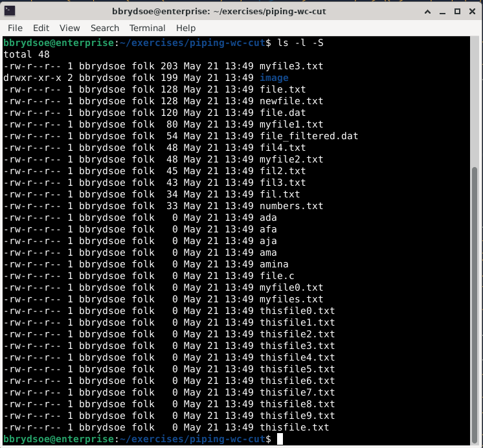The image size is (483, 448).
Task: Click the vertical scrollbar thumb
Action: tap(477, 303)
